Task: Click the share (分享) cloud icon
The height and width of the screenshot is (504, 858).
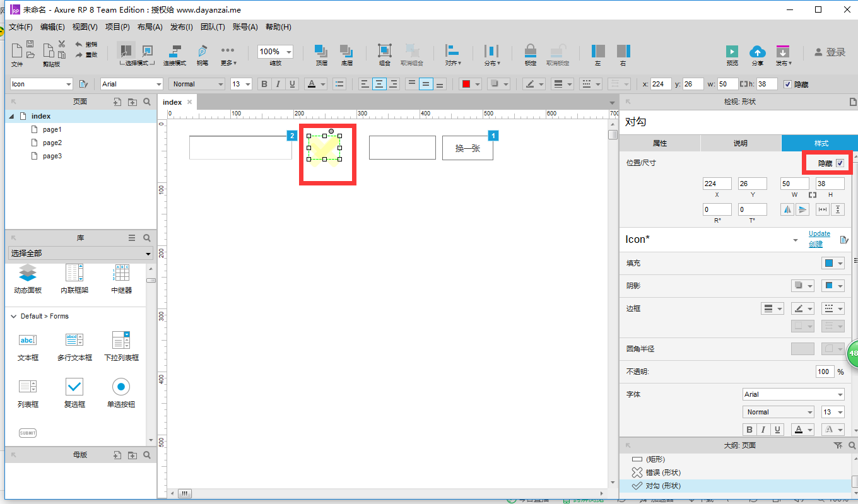Action: (x=757, y=51)
